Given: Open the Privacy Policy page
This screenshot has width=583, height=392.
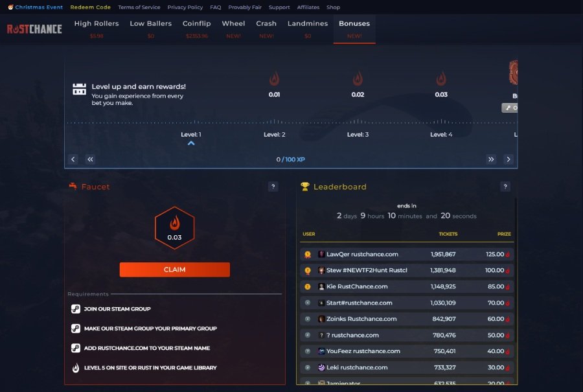Looking at the screenshot, I should pyautogui.click(x=185, y=7).
